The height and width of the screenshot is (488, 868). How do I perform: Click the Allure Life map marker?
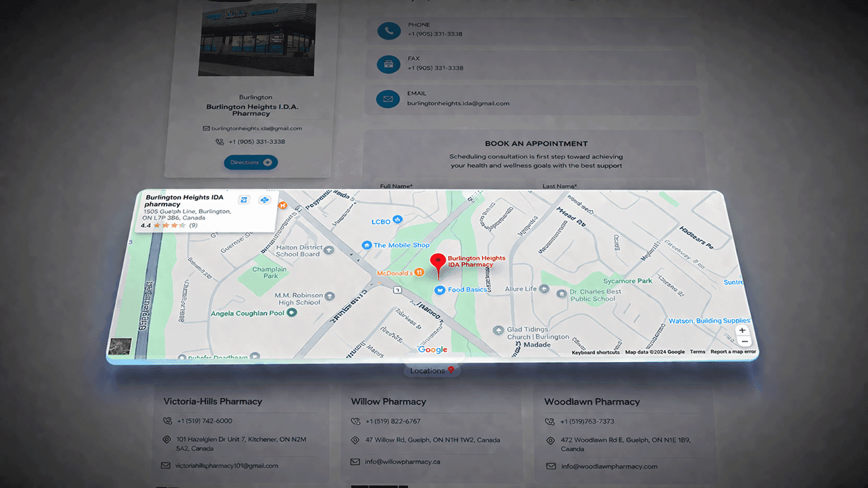coord(544,288)
